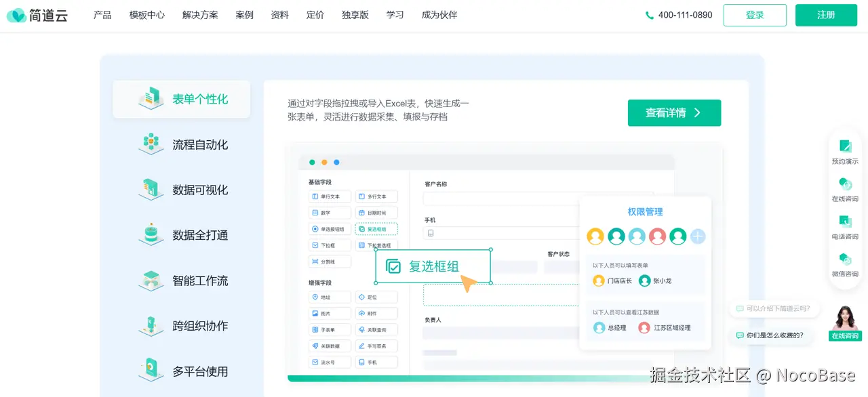
Task: Open 查看详情 to view details
Action: tap(674, 112)
